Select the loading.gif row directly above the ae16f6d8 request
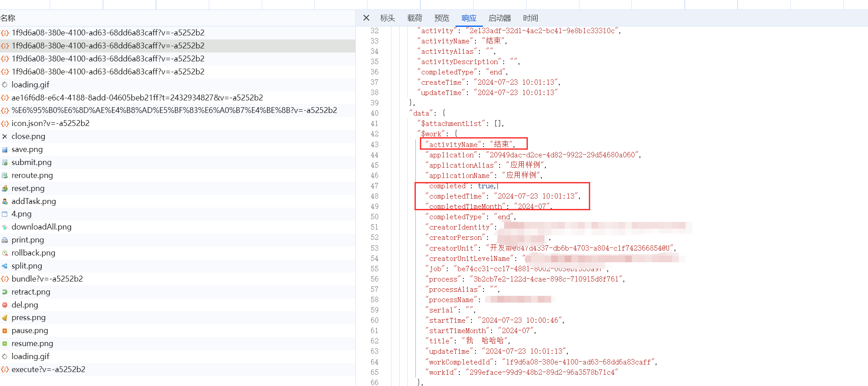The image size is (868, 386). (x=177, y=85)
